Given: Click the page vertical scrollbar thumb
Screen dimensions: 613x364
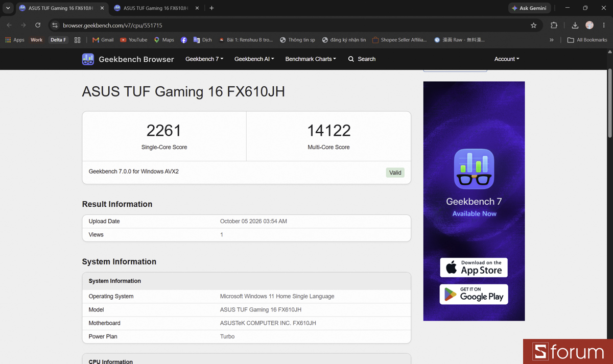Looking at the screenshot, I should tap(610, 102).
